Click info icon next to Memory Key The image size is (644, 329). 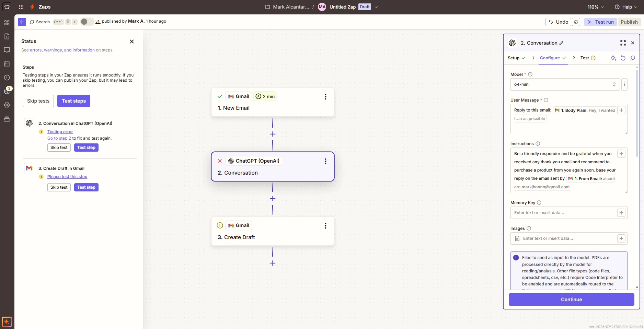click(x=539, y=203)
